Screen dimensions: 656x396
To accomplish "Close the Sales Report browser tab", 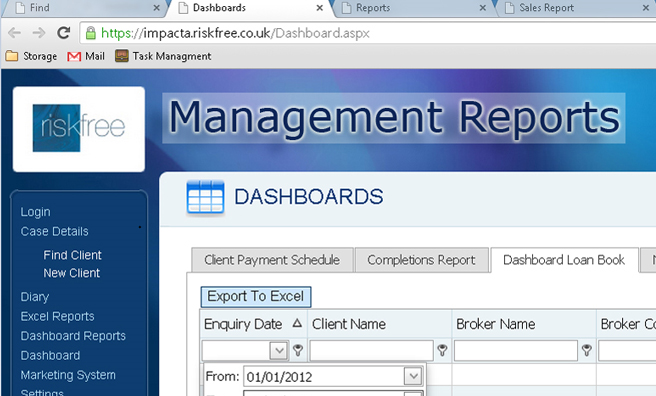I will 646,8.
